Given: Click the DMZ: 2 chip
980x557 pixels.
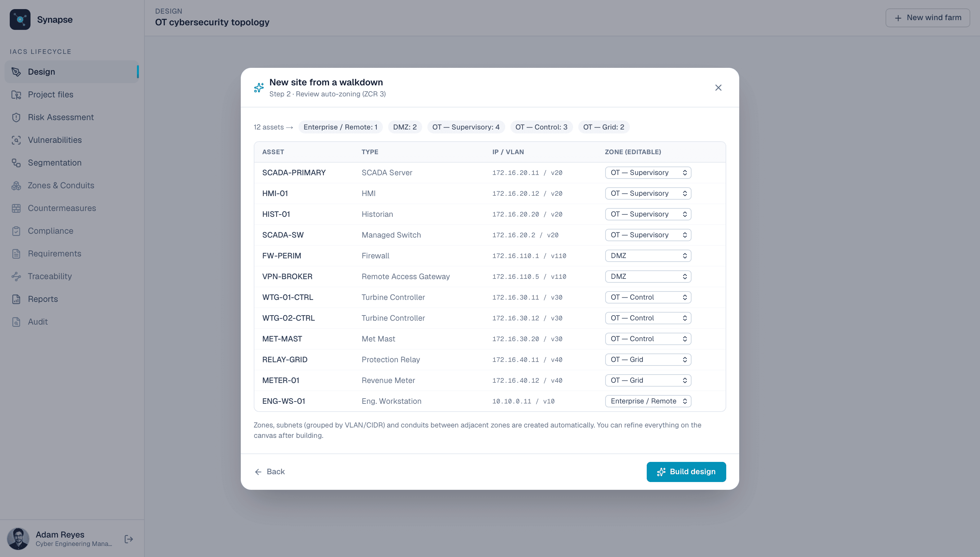Looking at the screenshot, I should coord(405,127).
